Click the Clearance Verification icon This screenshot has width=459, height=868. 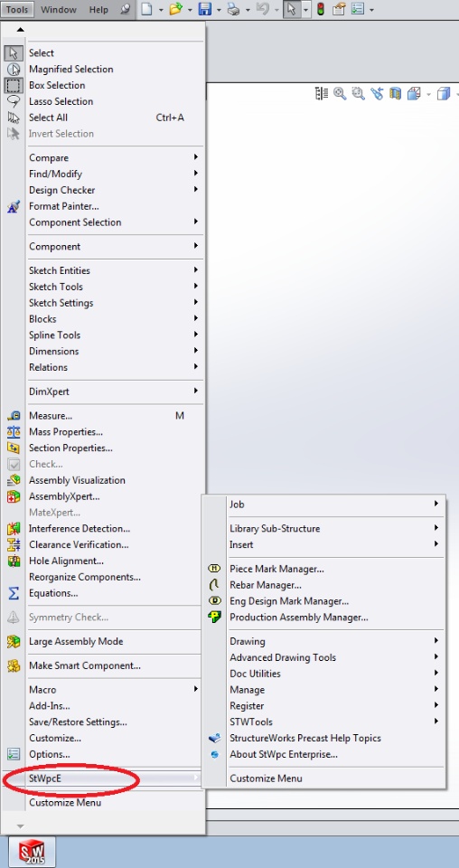coord(14,544)
